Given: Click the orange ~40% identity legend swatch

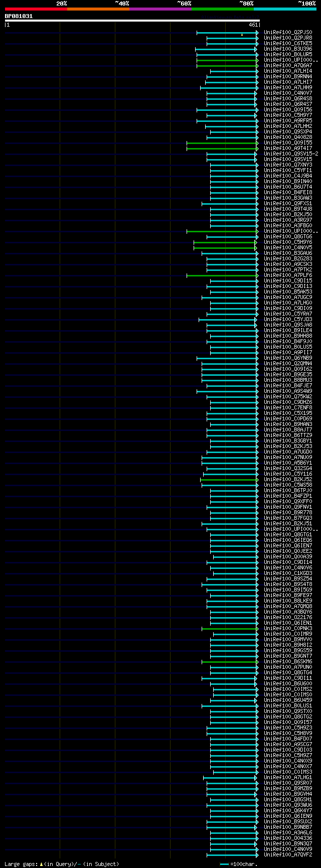Looking at the screenshot, I should pyautogui.click(x=98, y=9).
